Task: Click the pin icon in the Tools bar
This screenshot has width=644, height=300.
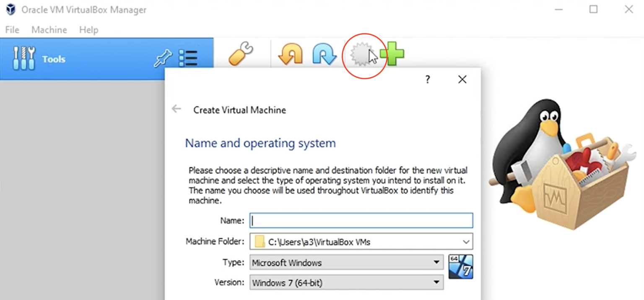Action: tap(163, 58)
